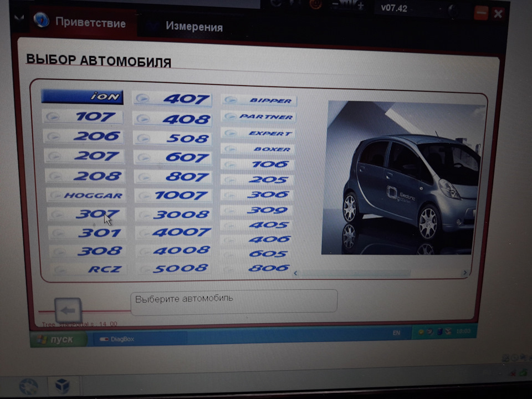The width and height of the screenshot is (532, 399).
Task: Select the Bipper van
Action: click(x=259, y=100)
